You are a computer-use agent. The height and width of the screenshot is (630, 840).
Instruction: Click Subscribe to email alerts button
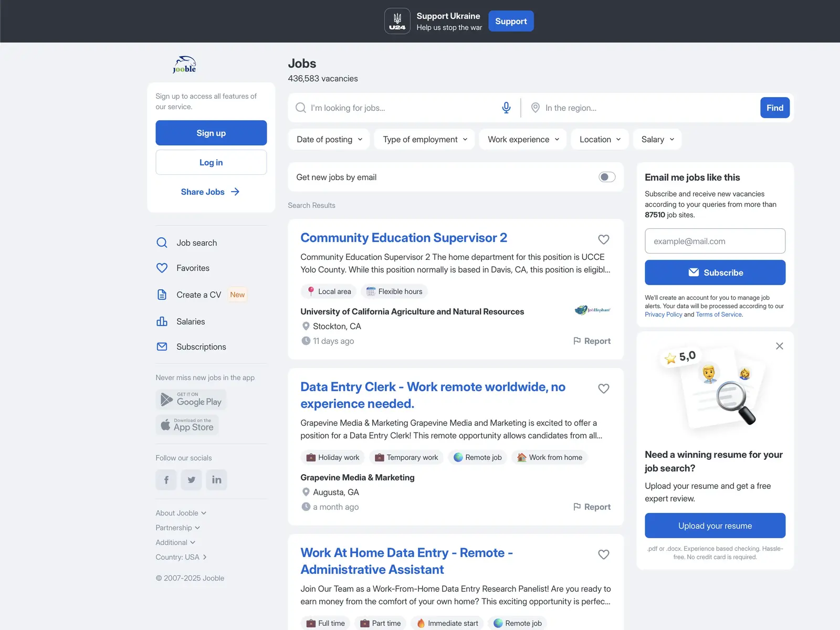(x=715, y=272)
